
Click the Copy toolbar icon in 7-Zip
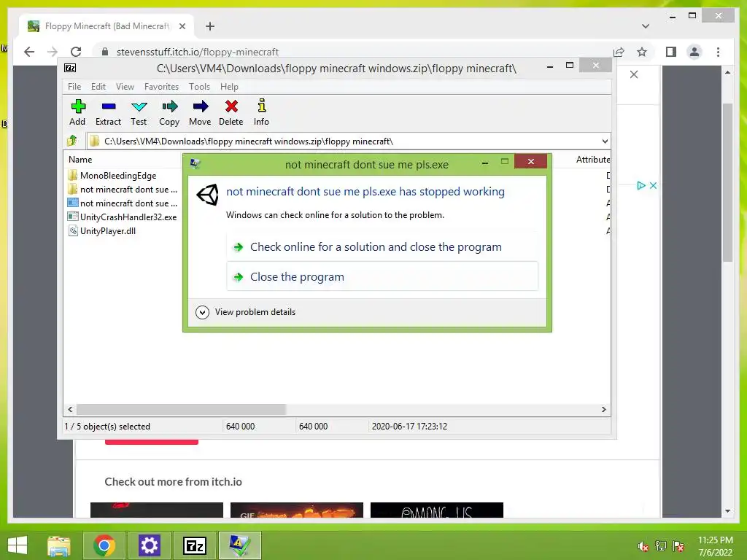pyautogui.click(x=169, y=112)
